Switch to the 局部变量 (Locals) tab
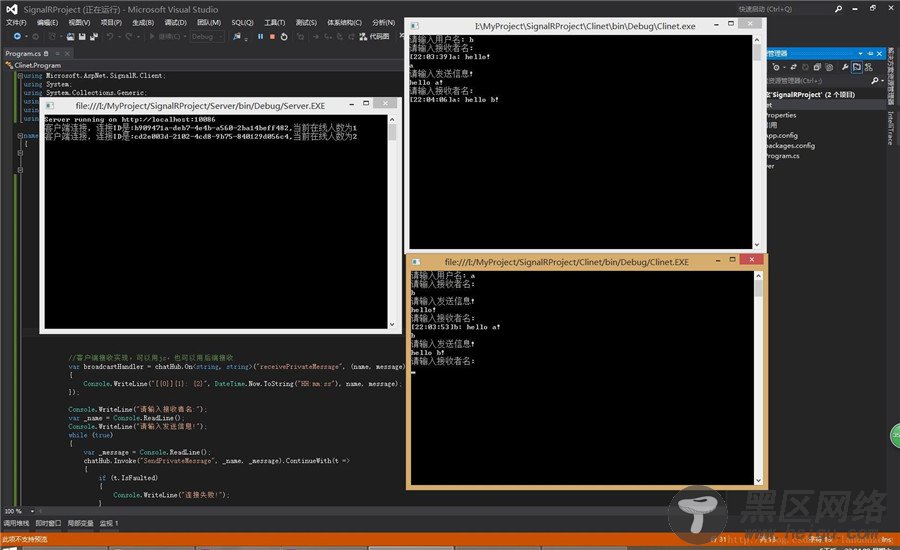The height and width of the screenshot is (550, 900). [x=80, y=523]
